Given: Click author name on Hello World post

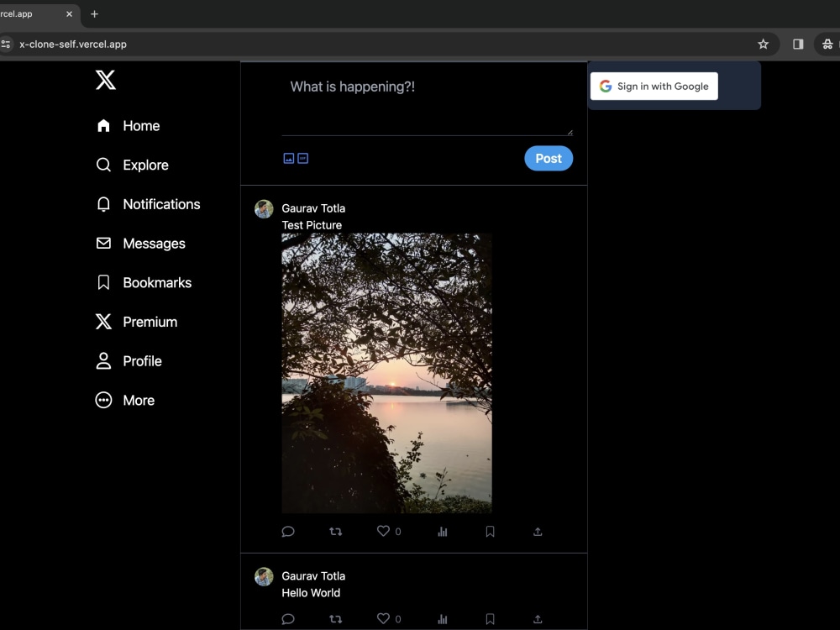Looking at the screenshot, I should pyautogui.click(x=313, y=576).
